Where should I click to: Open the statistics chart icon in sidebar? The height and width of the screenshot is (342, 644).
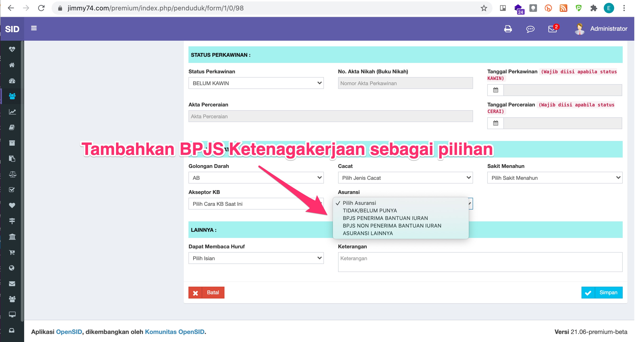tap(12, 112)
